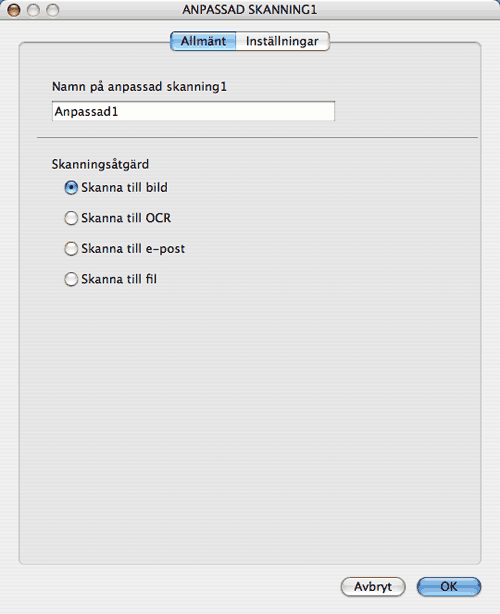Pick the Skanna till fil radio button

click(x=71, y=279)
